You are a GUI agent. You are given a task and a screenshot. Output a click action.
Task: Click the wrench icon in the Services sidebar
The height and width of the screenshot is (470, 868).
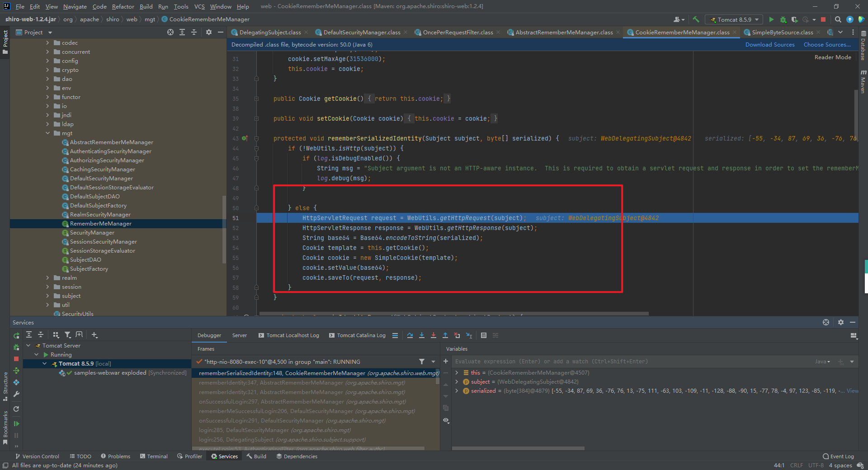pyautogui.click(x=16, y=394)
